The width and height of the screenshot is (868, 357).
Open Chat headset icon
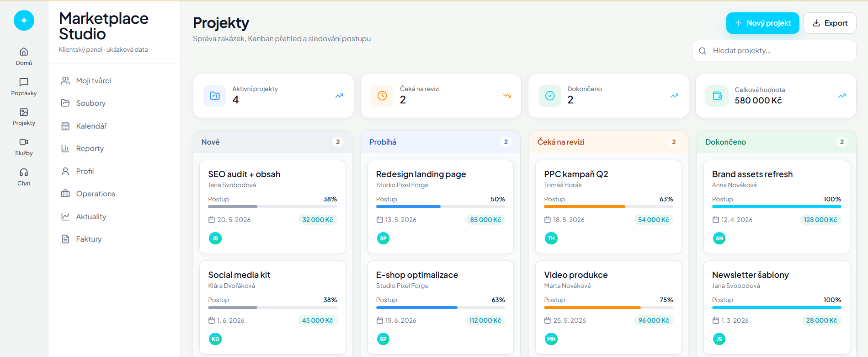pos(24,172)
